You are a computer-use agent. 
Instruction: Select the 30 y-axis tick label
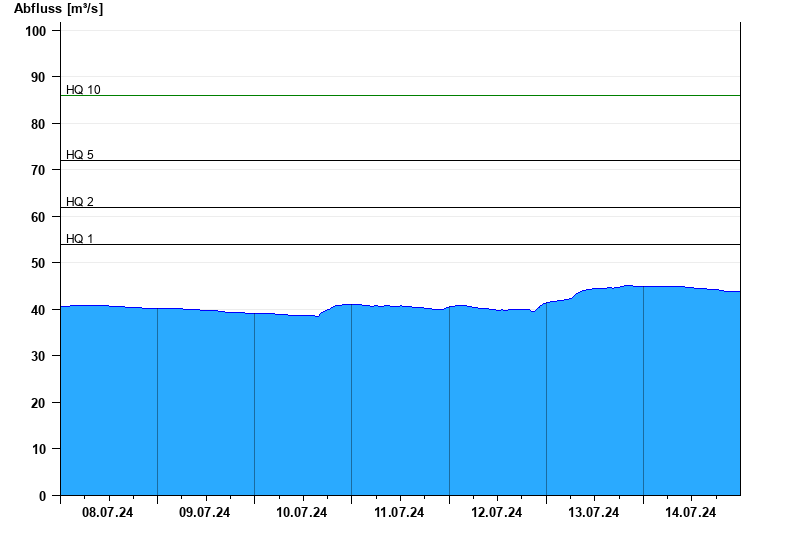point(39,356)
